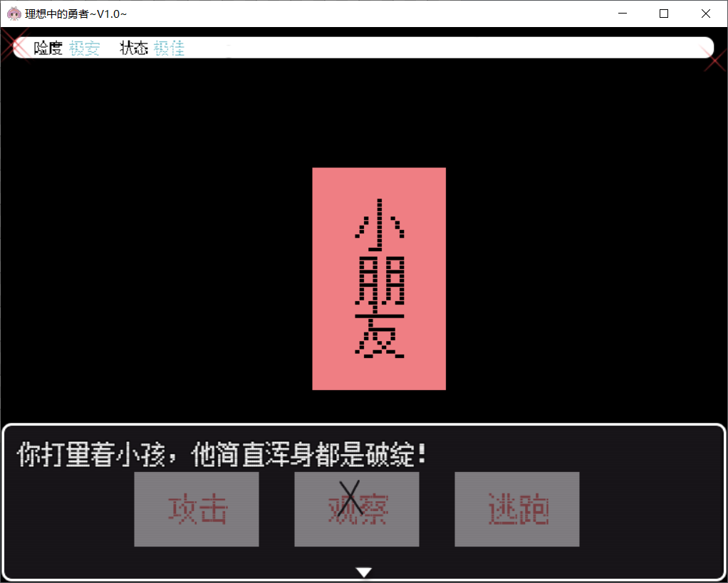Click the window title 理想中的勇者~V1.0~
The height and width of the screenshot is (583, 728).
pos(76,14)
